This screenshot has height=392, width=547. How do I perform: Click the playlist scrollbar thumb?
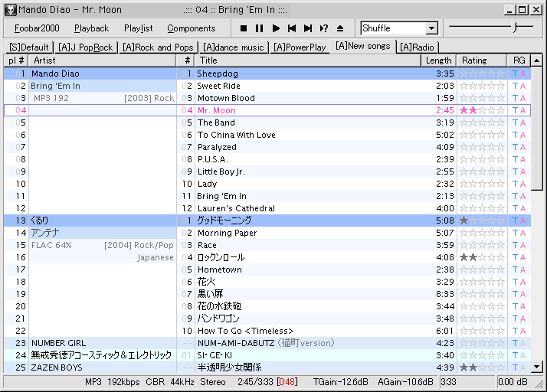coord(536,128)
